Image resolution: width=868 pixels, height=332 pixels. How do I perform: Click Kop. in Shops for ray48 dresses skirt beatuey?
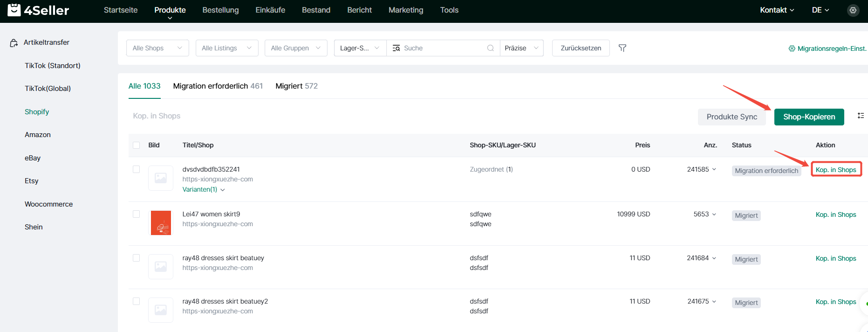[836, 258]
